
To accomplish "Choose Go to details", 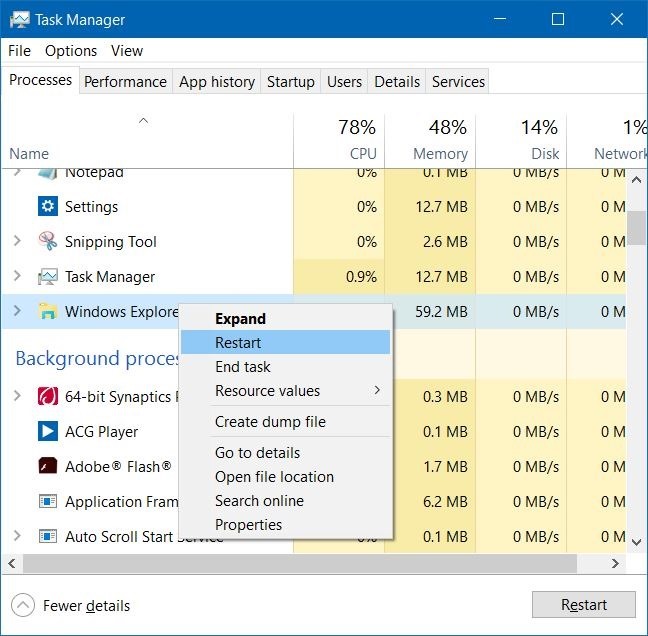I will pyautogui.click(x=286, y=453).
